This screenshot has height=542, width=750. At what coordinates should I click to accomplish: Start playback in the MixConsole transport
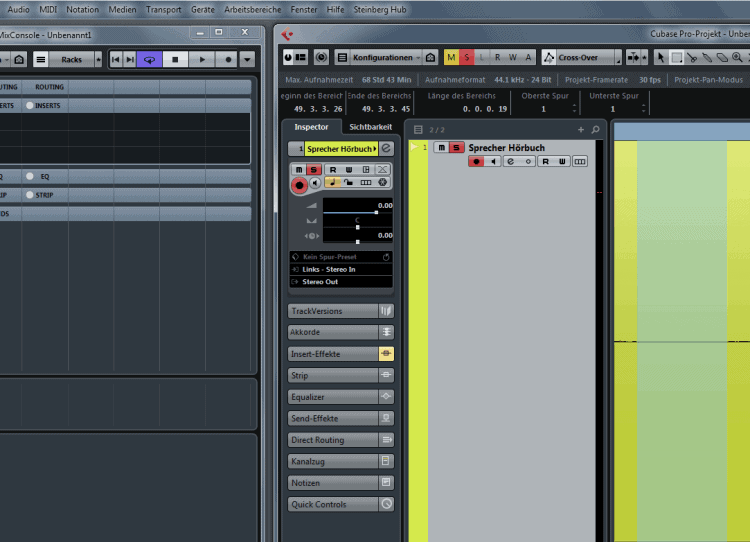tap(202, 60)
